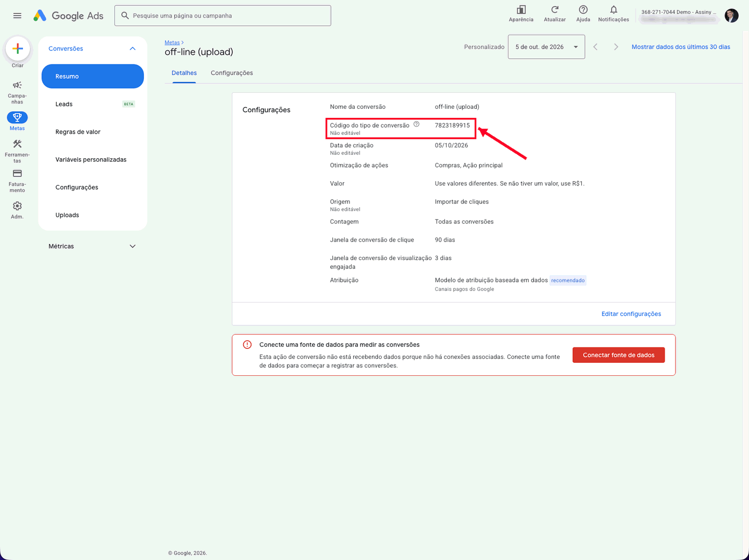
Task: Click help icon beside Código do tipo de conversão
Action: click(416, 124)
